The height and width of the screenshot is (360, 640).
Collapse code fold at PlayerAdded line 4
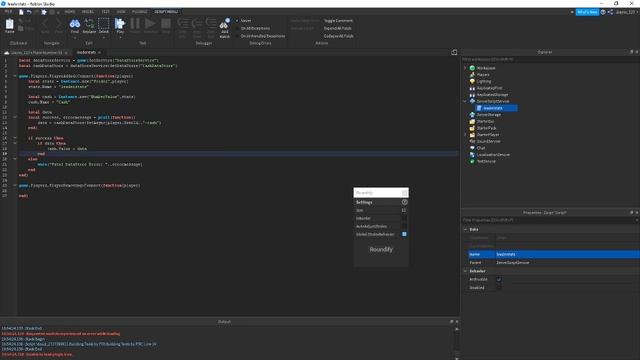(x=15, y=76)
